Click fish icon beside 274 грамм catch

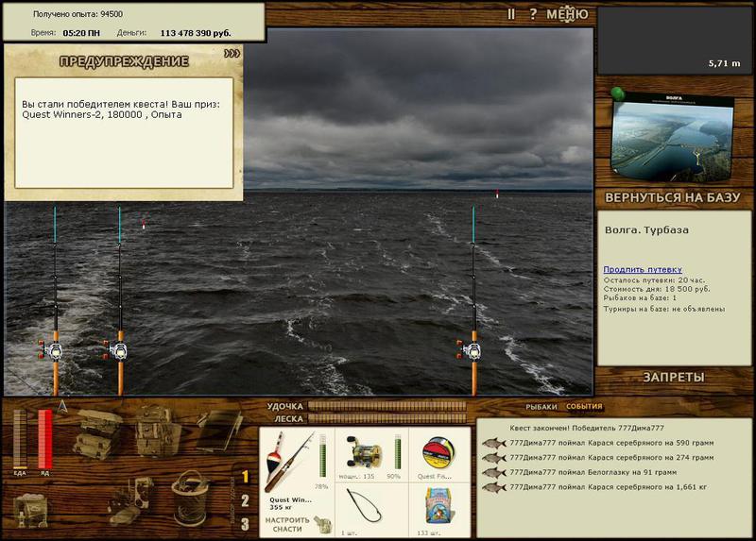(x=493, y=458)
